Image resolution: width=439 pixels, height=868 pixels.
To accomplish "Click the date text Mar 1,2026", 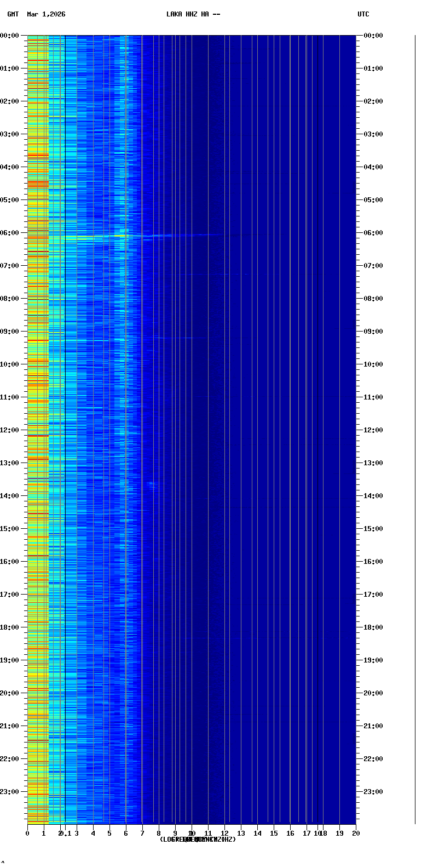I will [46, 14].
